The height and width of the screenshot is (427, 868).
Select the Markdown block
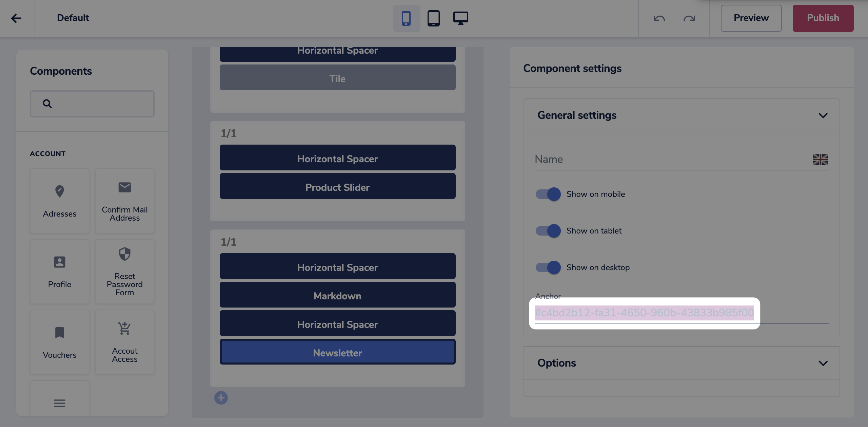[337, 295]
